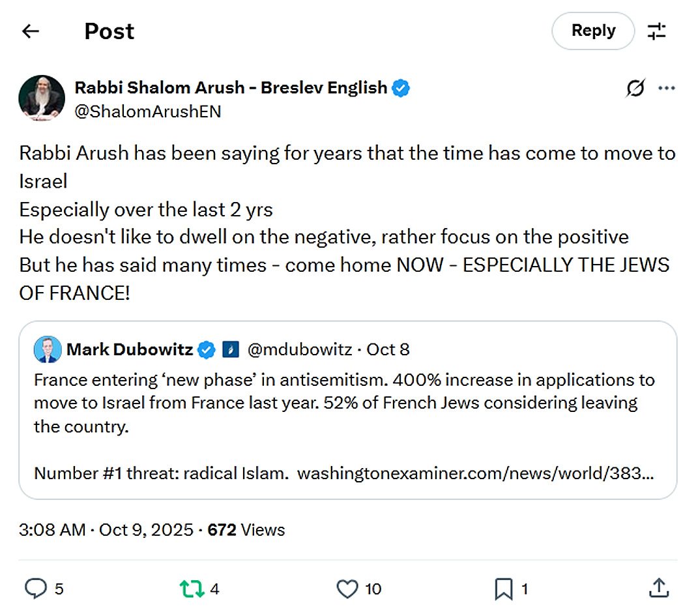Open the 672 Views analytics
Image resolution: width=696 pixels, height=616 pixels.
[x=246, y=530]
